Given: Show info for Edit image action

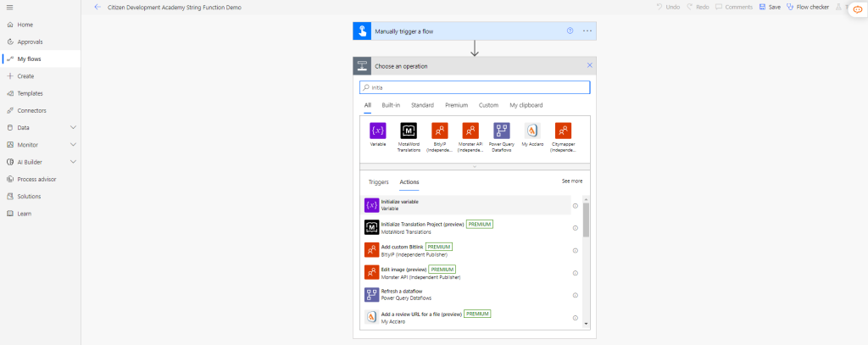Looking at the screenshot, I should pyautogui.click(x=576, y=273).
